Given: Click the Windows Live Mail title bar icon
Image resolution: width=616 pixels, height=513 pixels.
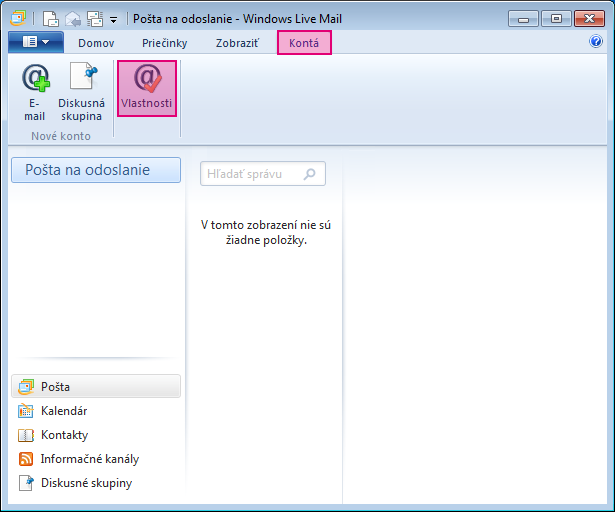Looking at the screenshot, I should 18,18.
